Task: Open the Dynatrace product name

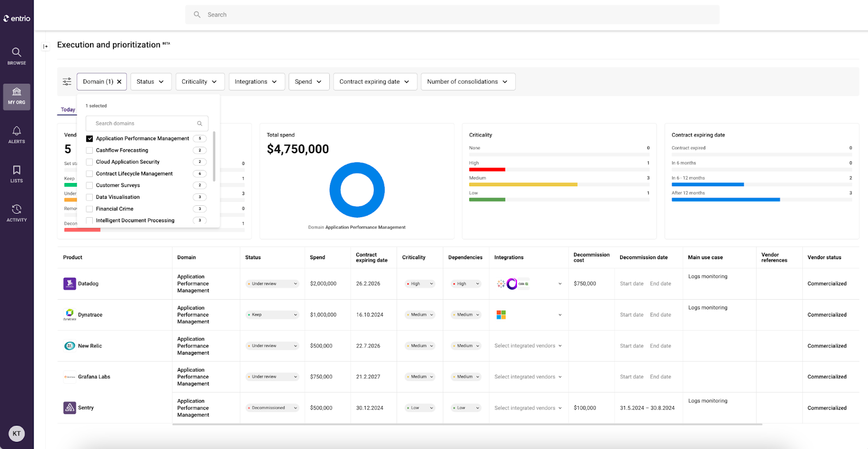Action: [90, 315]
